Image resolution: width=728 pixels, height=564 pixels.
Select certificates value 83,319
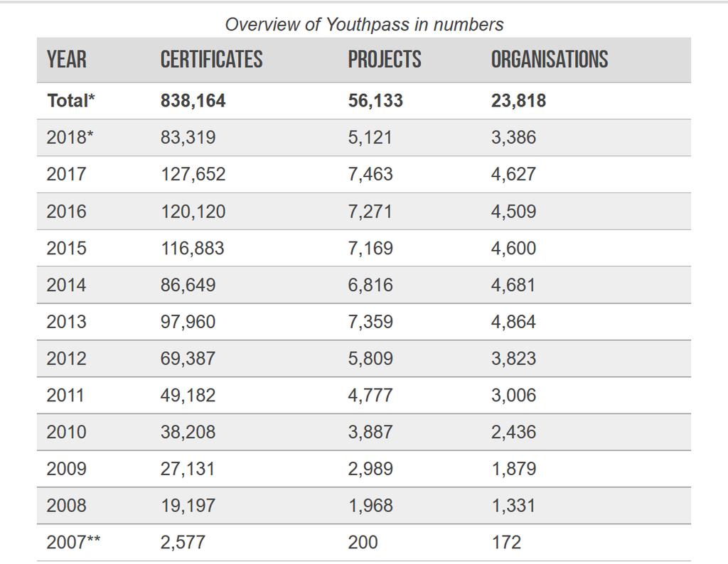click(x=188, y=137)
